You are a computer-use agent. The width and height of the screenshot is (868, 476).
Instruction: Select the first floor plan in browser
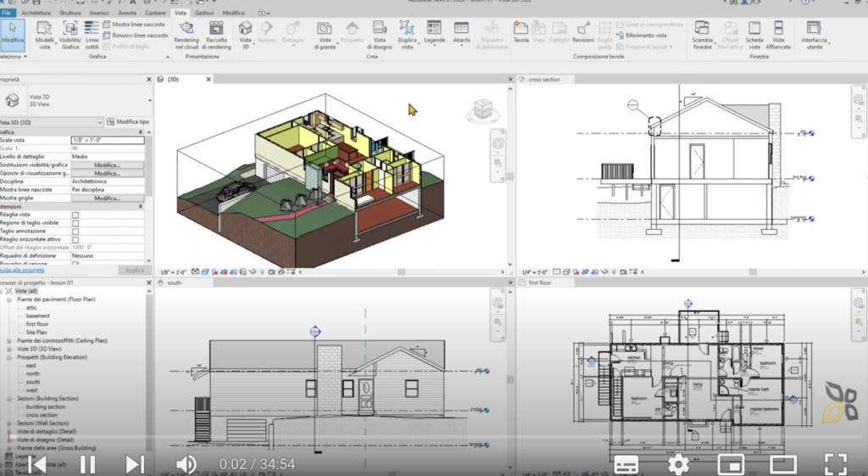pyautogui.click(x=37, y=324)
